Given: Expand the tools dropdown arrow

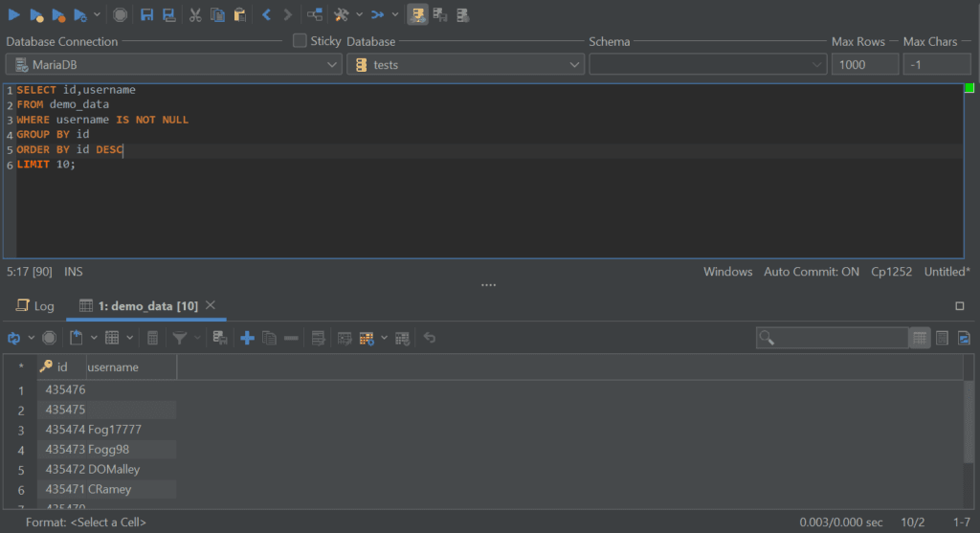Looking at the screenshot, I should coord(359,14).
